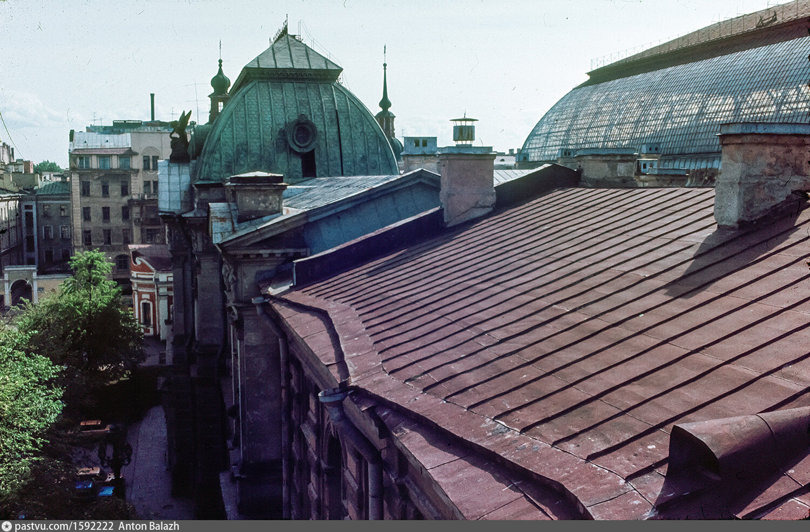This screenshot has width=810, height=532.
Task: Click the small chimney below the dome
Action: tap(256, 197)
